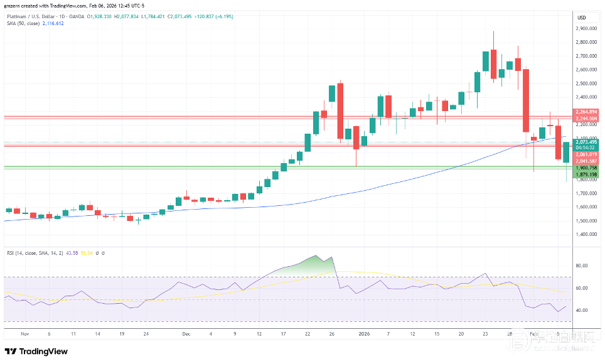605x364 pixels.
Task: Click the Dec label on time axis
Action: (x=186, y=336)
